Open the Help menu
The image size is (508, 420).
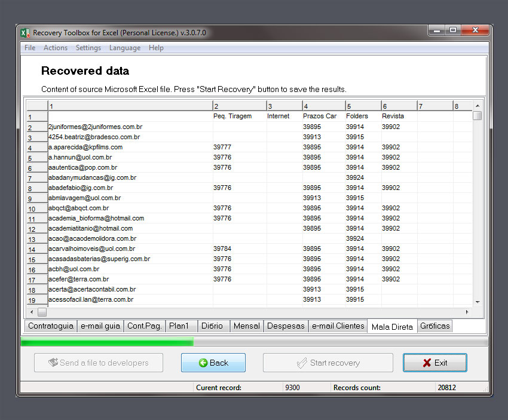pos(156,48)
